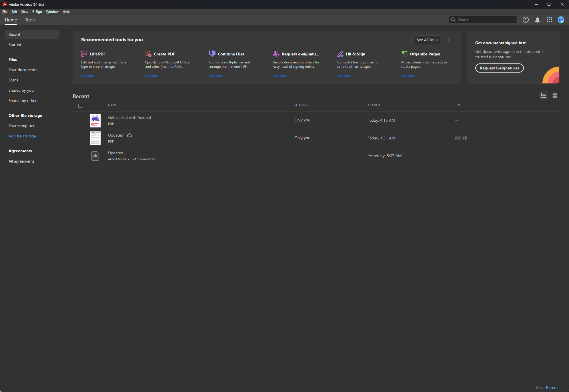The image size is (569, 392).
Task: Click the Search input field
Action: point(486,20)
